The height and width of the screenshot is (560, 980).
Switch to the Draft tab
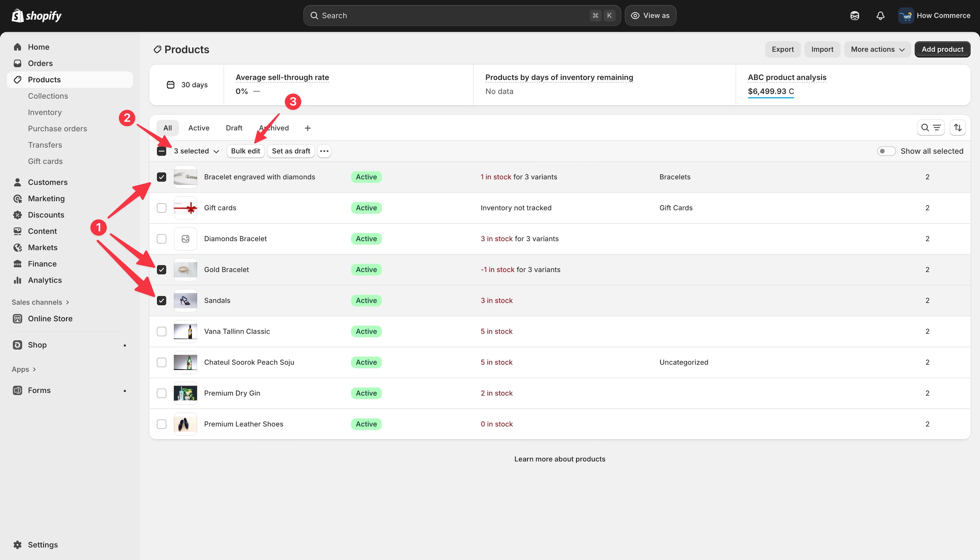click(234, 128)
